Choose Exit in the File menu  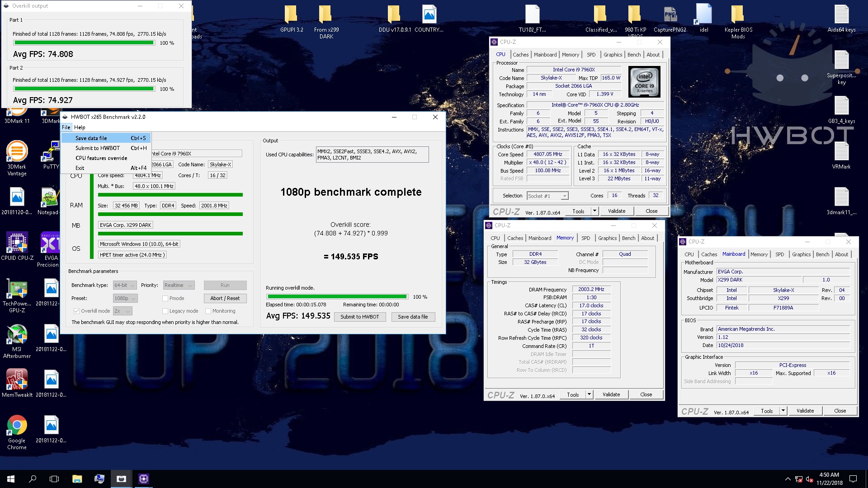(106, 168)
